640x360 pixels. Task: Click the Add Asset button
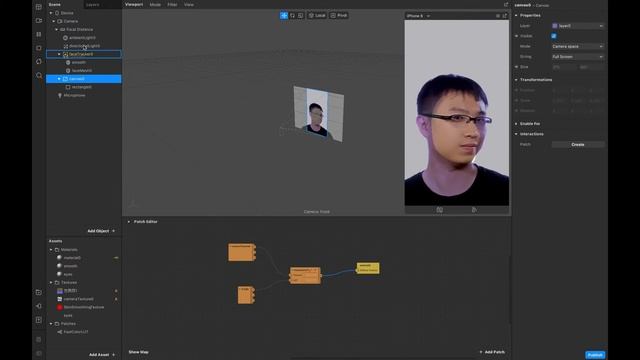(102, 355)
